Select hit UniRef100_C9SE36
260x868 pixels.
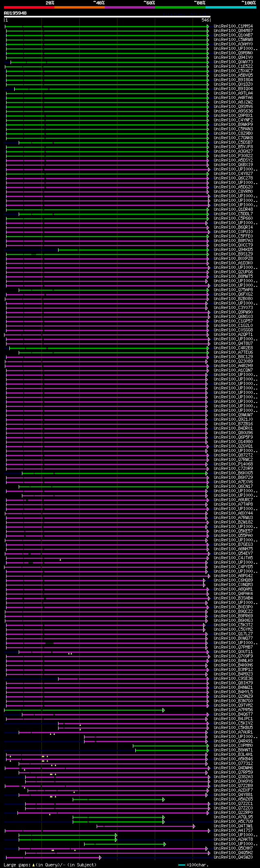point(233,679)
